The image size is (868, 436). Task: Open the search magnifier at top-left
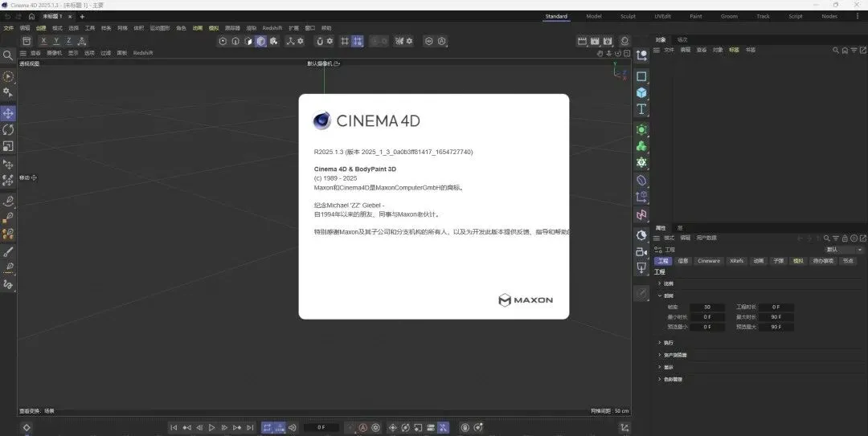(x=8, y=55)
